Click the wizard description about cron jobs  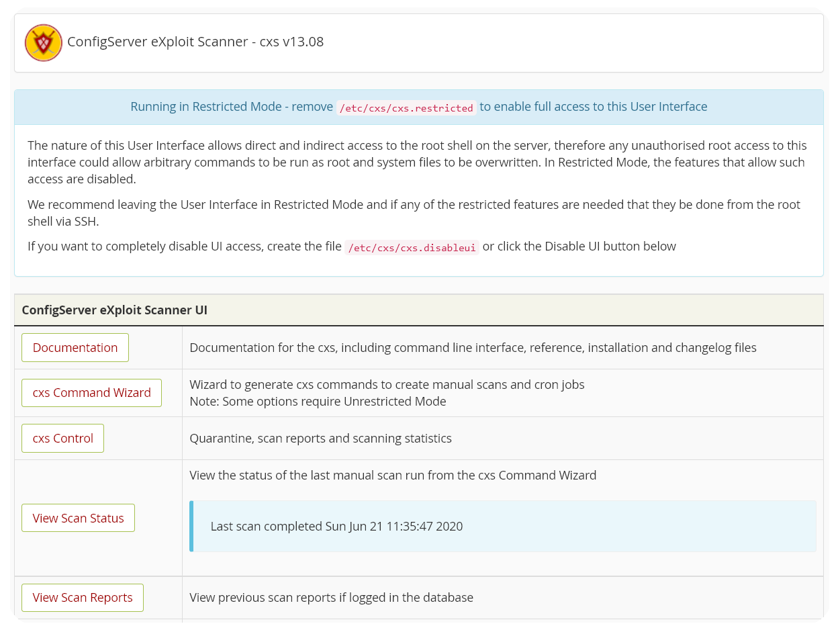coord(387,384)
